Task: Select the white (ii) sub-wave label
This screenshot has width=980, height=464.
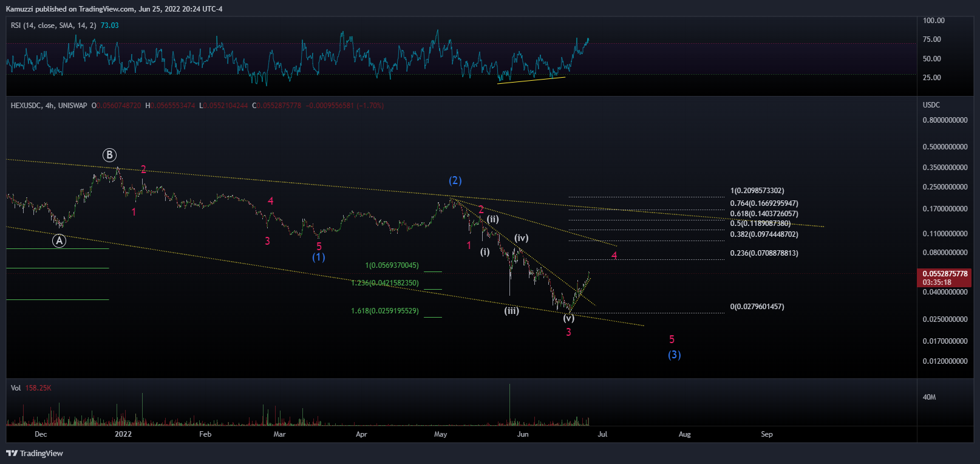Action: click(x=493, y=219)
